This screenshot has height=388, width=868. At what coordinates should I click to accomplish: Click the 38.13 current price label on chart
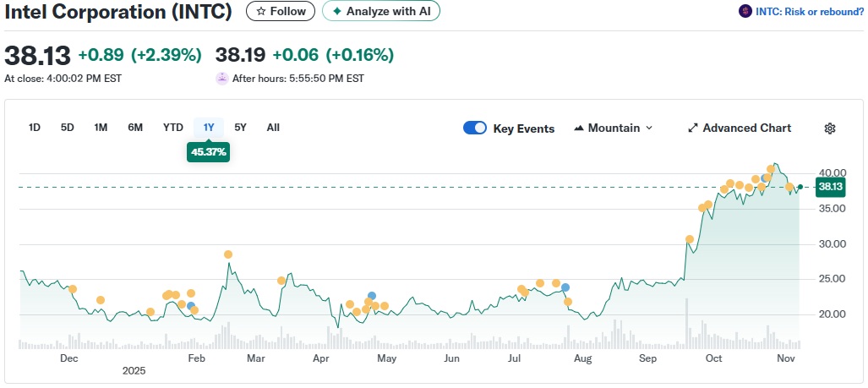(831, 187)
